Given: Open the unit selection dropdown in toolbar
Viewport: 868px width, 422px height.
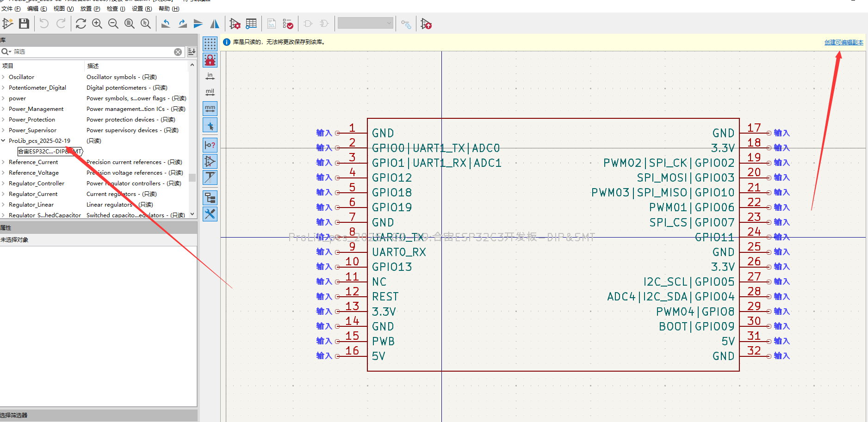Looking at the screenshot, I should (365, 23).
